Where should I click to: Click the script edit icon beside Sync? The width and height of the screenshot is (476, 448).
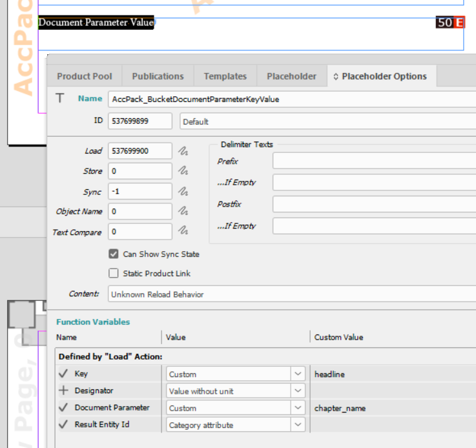(x=183, y=191)
